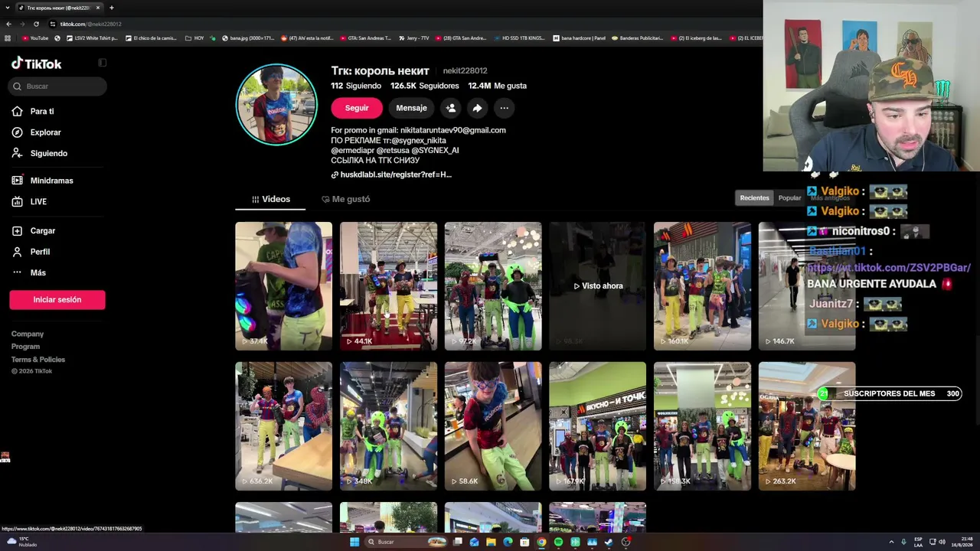Open the taskbar clock and date

[x=961, y=542]
